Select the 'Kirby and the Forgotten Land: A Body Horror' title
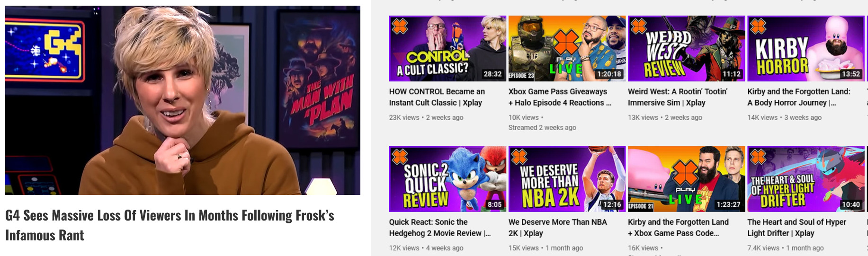This screenshot has width=868, height=256. click(x=799, y=97)
